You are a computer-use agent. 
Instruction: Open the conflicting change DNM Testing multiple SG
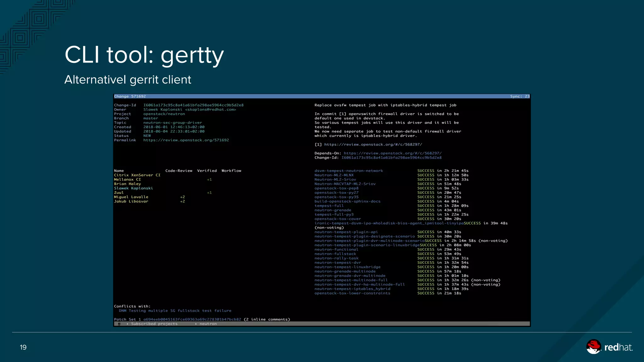tap(175, 311)
